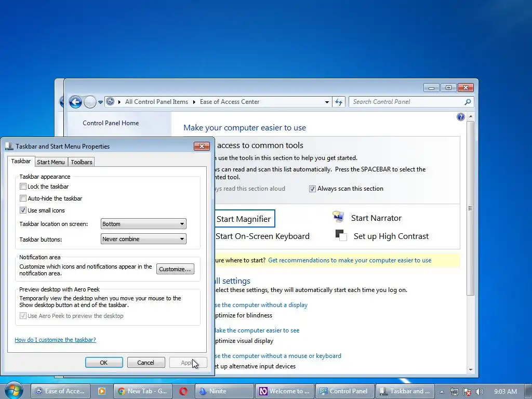
Task: Open the Windows Start orb
Action: tap(13, 391)
